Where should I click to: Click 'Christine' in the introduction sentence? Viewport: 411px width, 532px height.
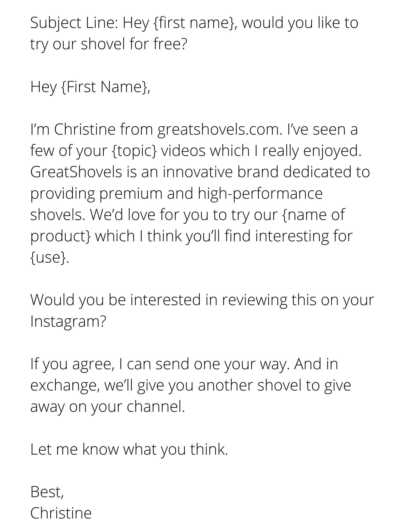pos(85,130)
